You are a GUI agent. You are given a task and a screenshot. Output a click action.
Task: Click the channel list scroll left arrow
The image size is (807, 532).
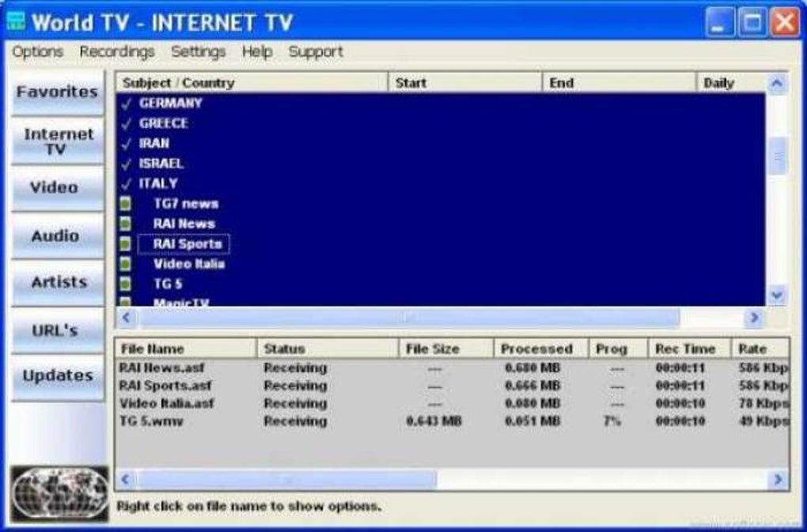pyautogui.click(x=127, y=318)
